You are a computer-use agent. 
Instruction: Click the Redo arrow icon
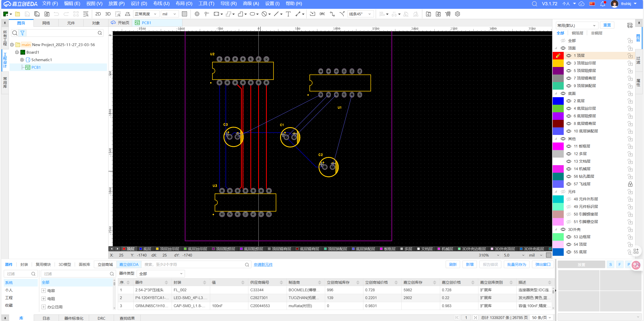tap(66, 14)
